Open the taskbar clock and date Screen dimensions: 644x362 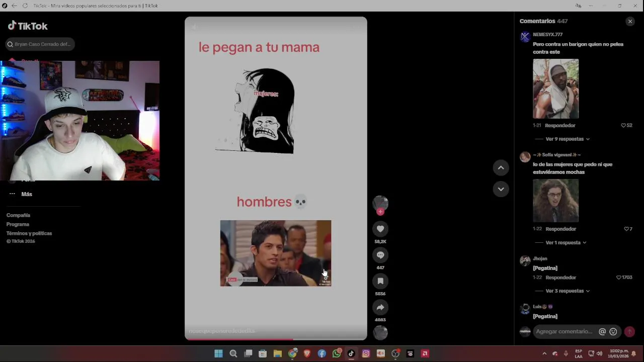click(619, 353)
